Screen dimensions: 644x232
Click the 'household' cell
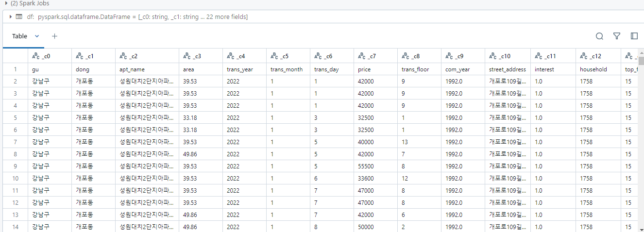pyautogui.click(x=598, y=69)
